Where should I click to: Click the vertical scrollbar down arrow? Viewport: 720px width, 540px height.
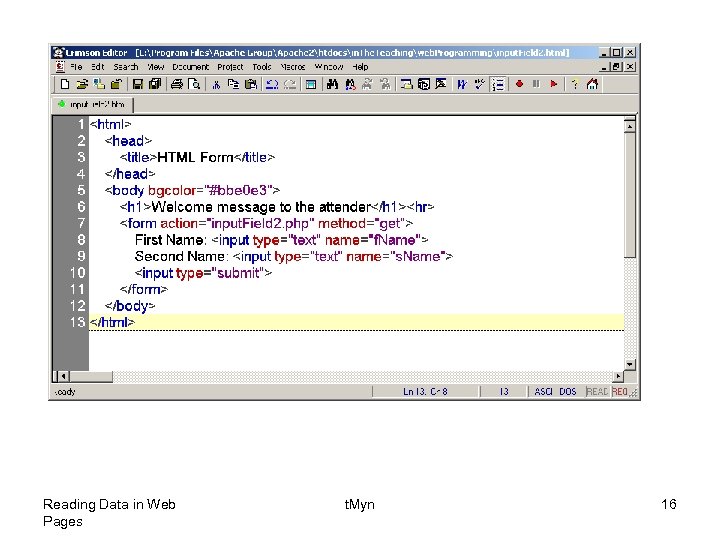tap(630, 365)
